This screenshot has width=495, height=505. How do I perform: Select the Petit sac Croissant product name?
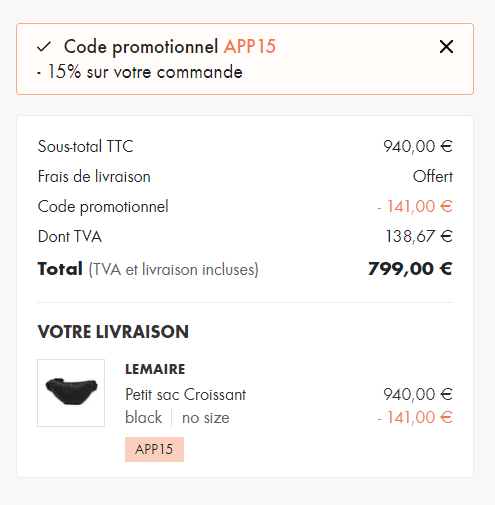pos(185,395)
